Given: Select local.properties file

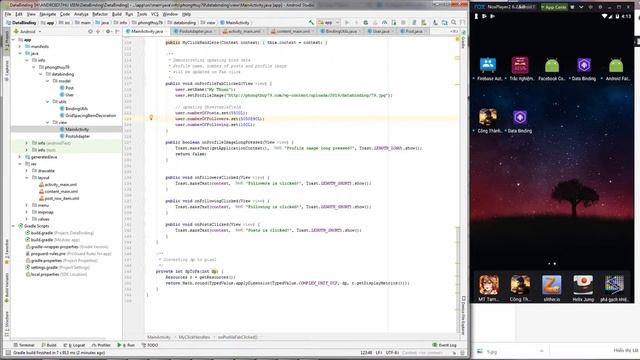Looking at the screenshot, I should click(x=56, y=274).
